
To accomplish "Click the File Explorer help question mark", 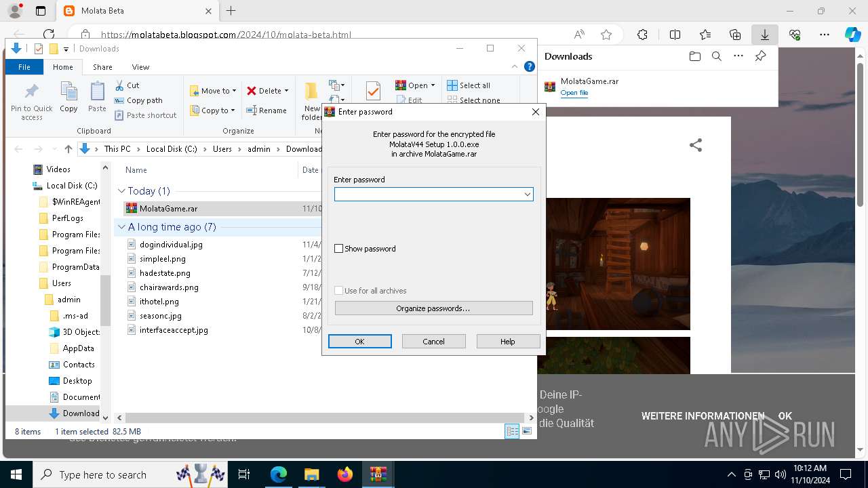I will [530, 66].
